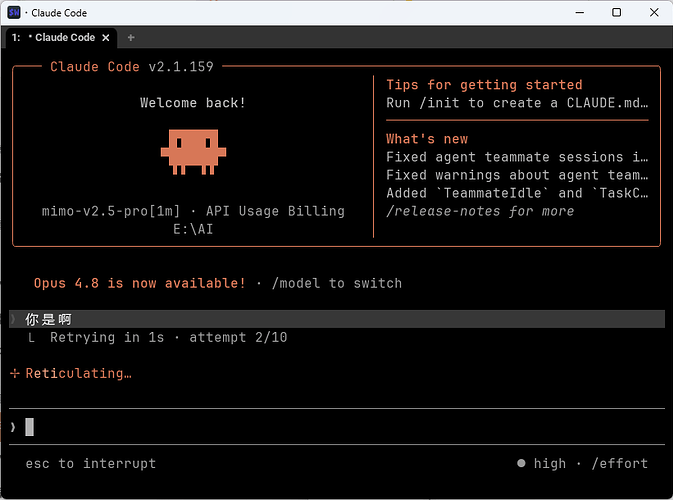Click the Reticulating spinner icon
Image resolution: width=673 pixels, height=500 pixels.
(15, 373)
